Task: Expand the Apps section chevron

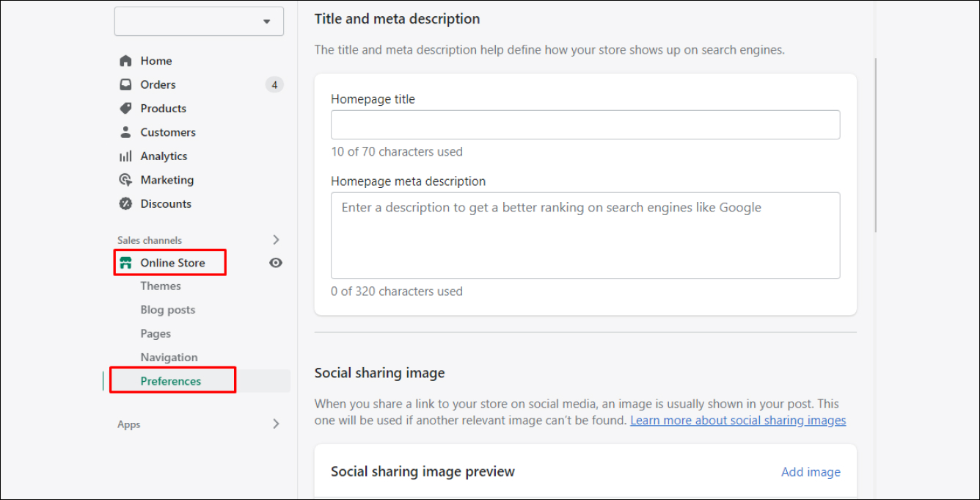Action: 276,424
